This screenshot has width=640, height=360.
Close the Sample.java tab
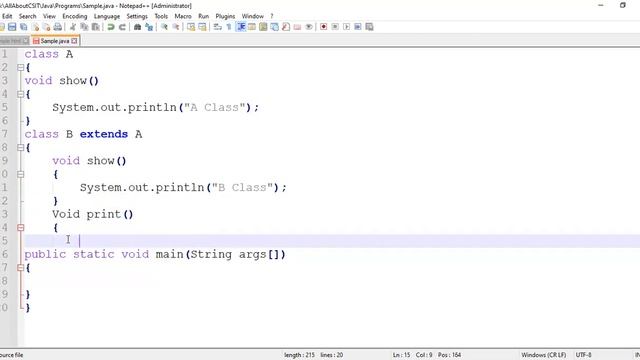point(74,41)
